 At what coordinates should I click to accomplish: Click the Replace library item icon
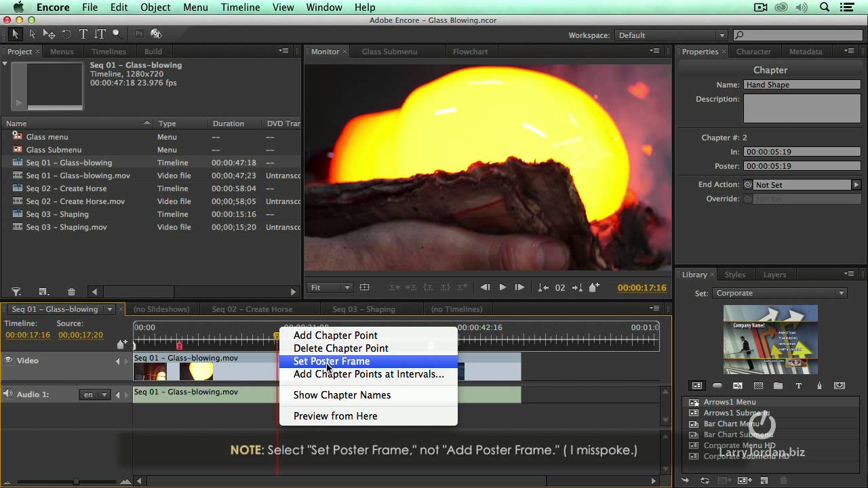pyautogui.click(x=705, y=481)
